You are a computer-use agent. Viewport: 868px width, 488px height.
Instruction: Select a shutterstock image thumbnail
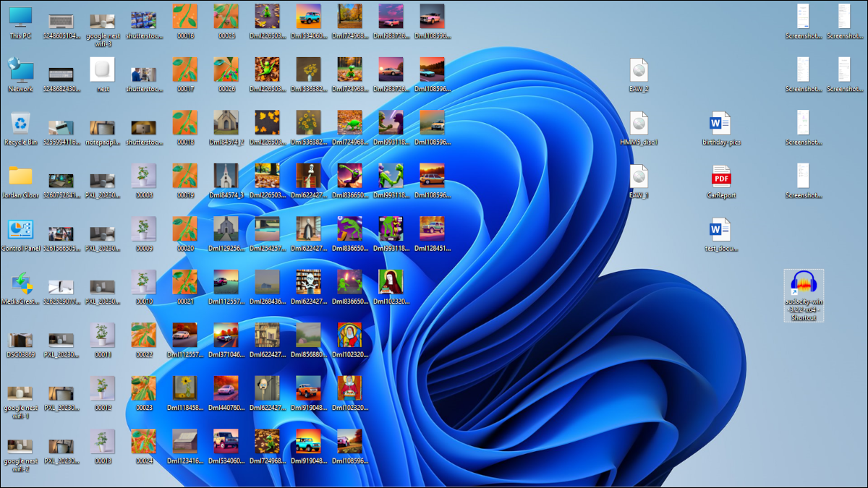click(x=143, y=18)
